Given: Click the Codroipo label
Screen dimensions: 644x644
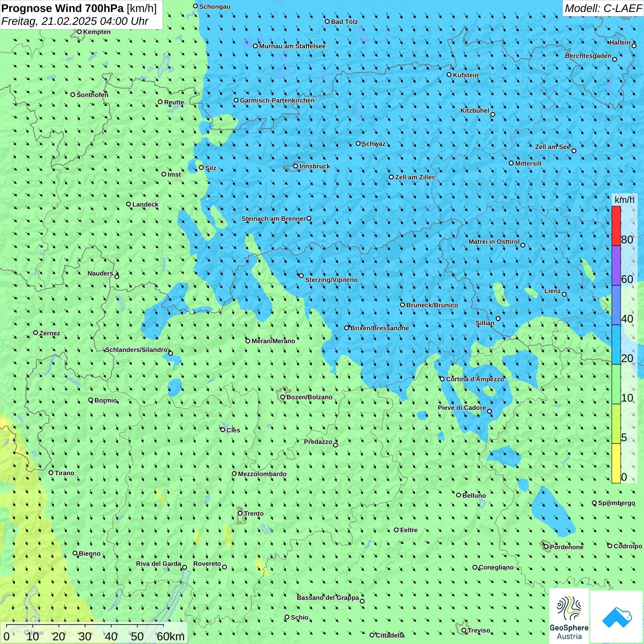Looking at the screenshot, I should [x=627, y=546].
